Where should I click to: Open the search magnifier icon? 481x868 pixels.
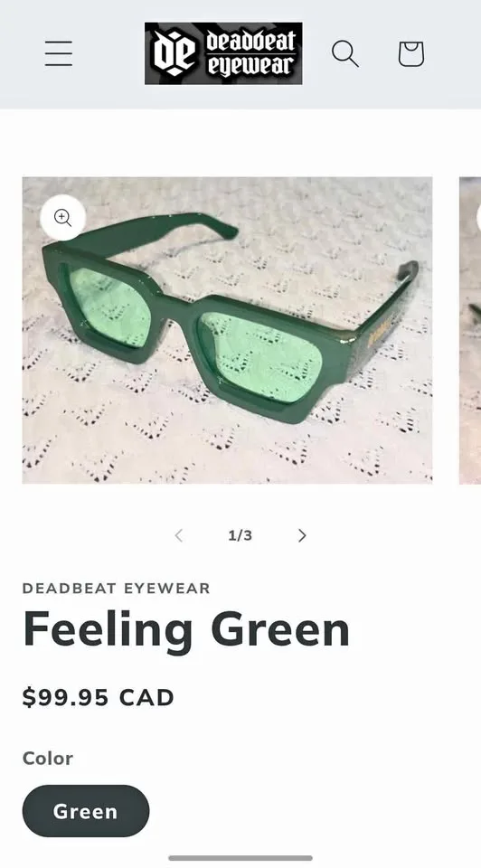344,53
